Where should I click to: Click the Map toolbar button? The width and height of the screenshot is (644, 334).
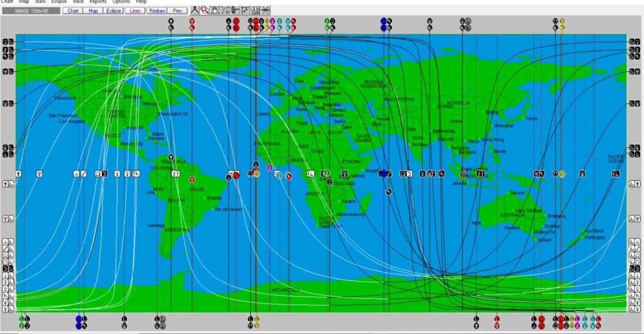[x=94, y=11]
